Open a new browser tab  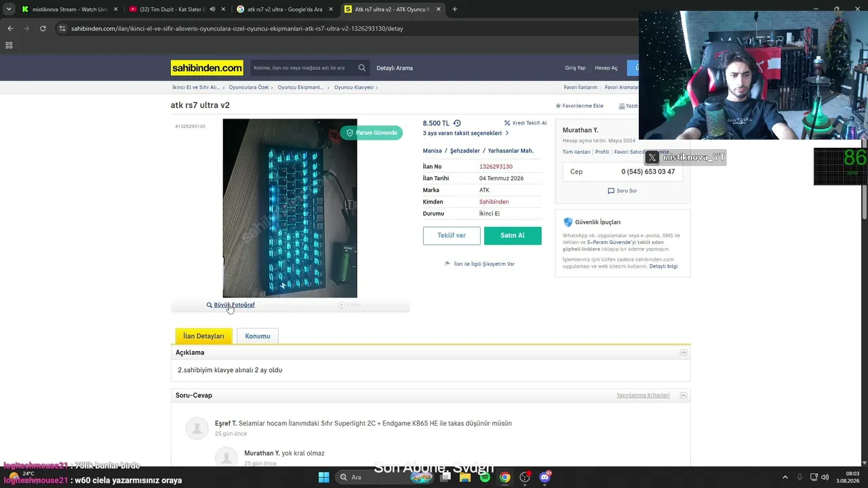tap(454, 9)
